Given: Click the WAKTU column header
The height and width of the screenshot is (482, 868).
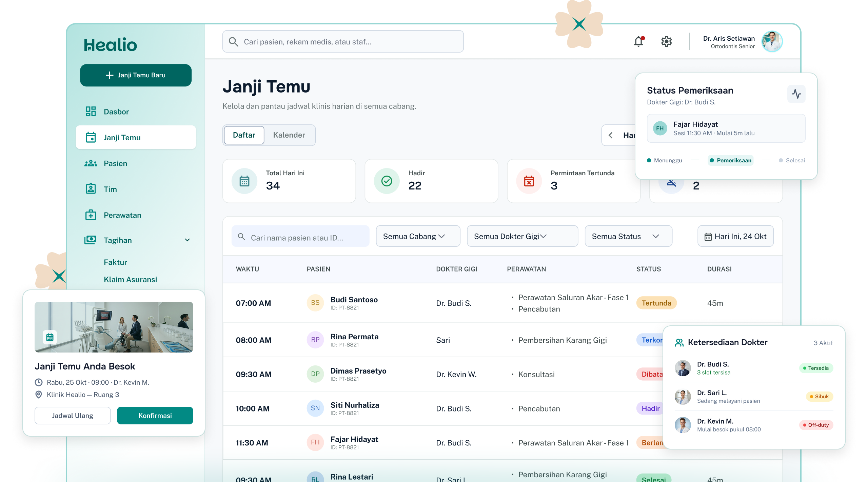Looking at the screenshot, I should point(248,269).
